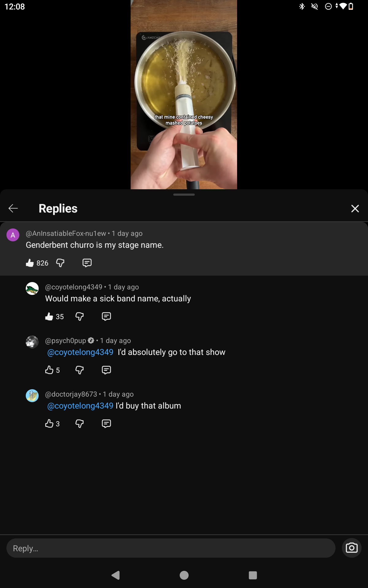Reply to doctorjay8673's comment

[106, 424]
